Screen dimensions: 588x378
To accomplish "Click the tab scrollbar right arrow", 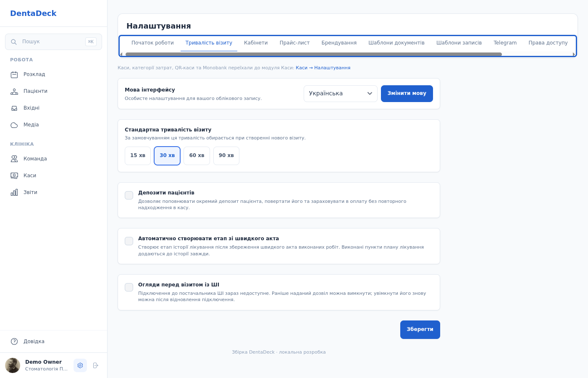I will [x=574, y=54].
